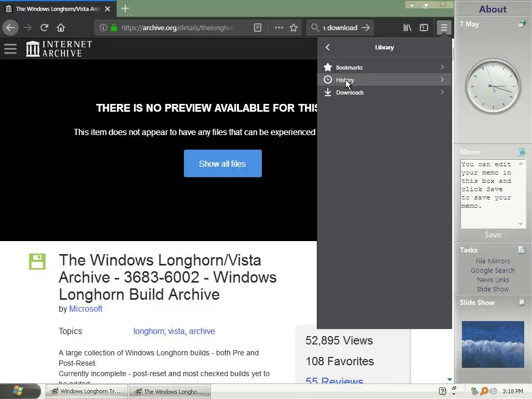Expand the History row chevron
Image resolution: width=532 pixels, height=399 pixels.
pyautogui.click(x=442, y=79)
